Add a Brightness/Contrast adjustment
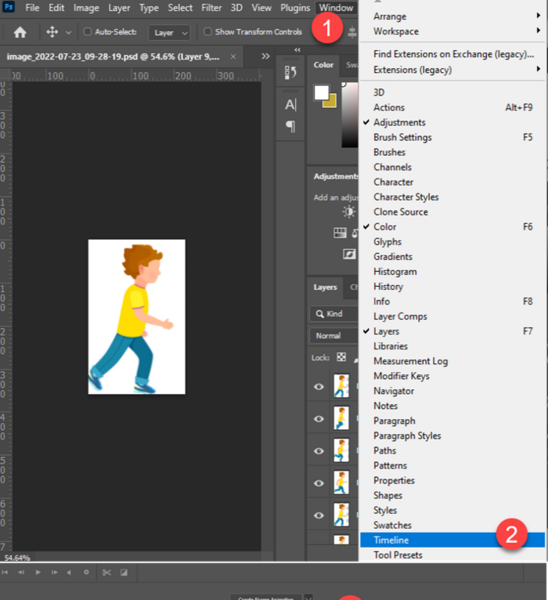 pyautogui.click(x=349, y=212)
